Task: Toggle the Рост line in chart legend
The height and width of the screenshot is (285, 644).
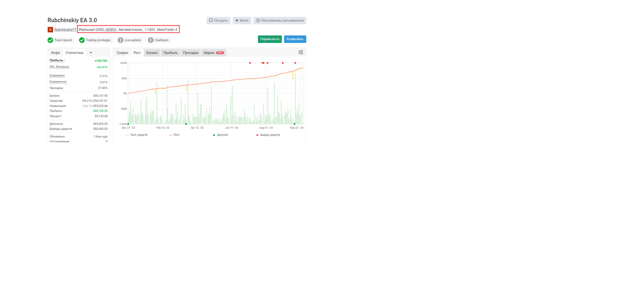Action: [x=174, y=135]
